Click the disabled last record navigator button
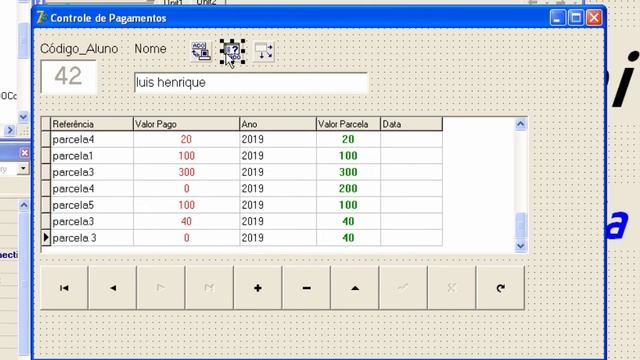 pyautogui.click(x=209, y=288)
